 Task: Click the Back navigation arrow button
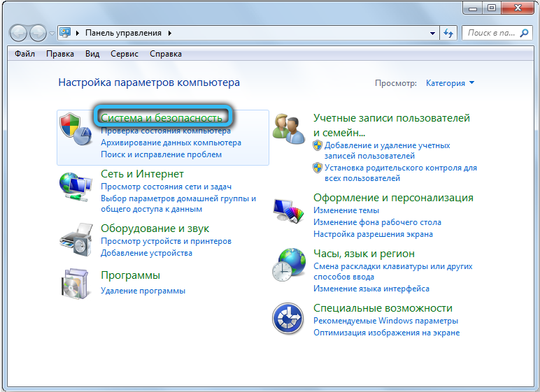coord(18,34)
